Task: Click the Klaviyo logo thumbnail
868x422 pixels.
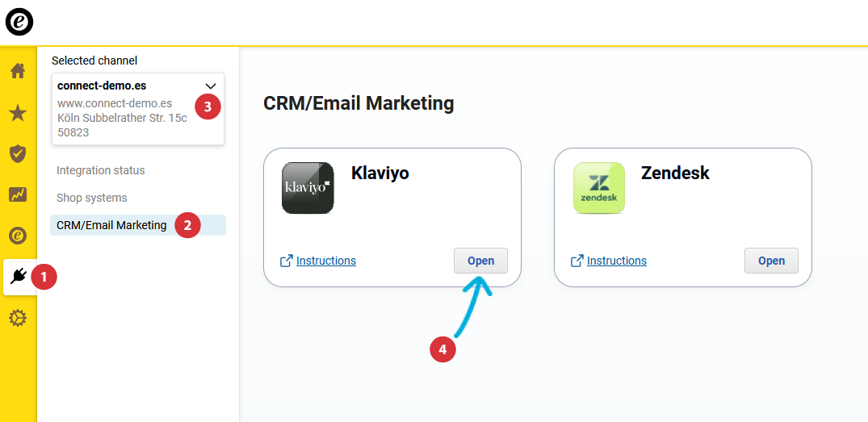Action: point(308,187)
